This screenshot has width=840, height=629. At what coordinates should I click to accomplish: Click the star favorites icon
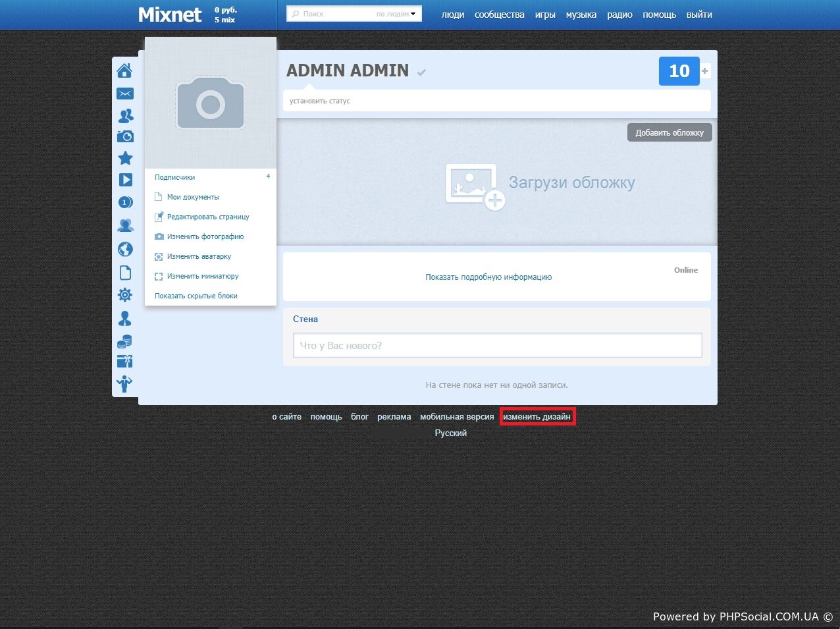[x=125, y=158]
